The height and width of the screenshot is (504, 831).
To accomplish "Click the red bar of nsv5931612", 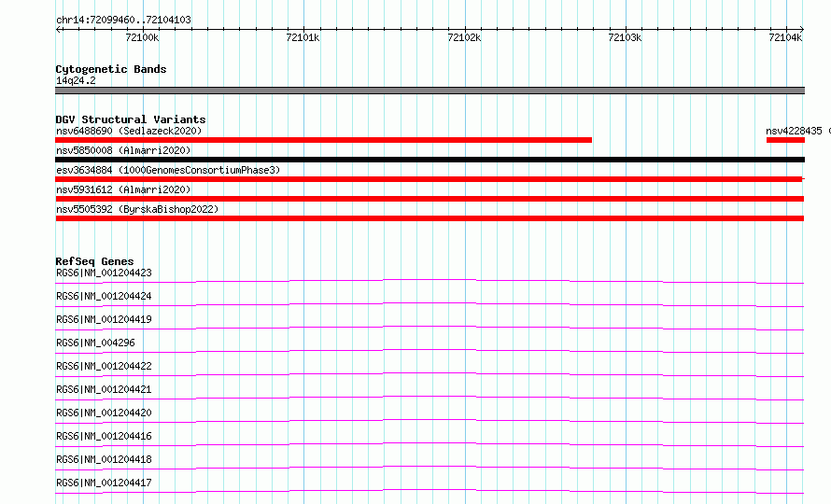I will click(430, 199).
